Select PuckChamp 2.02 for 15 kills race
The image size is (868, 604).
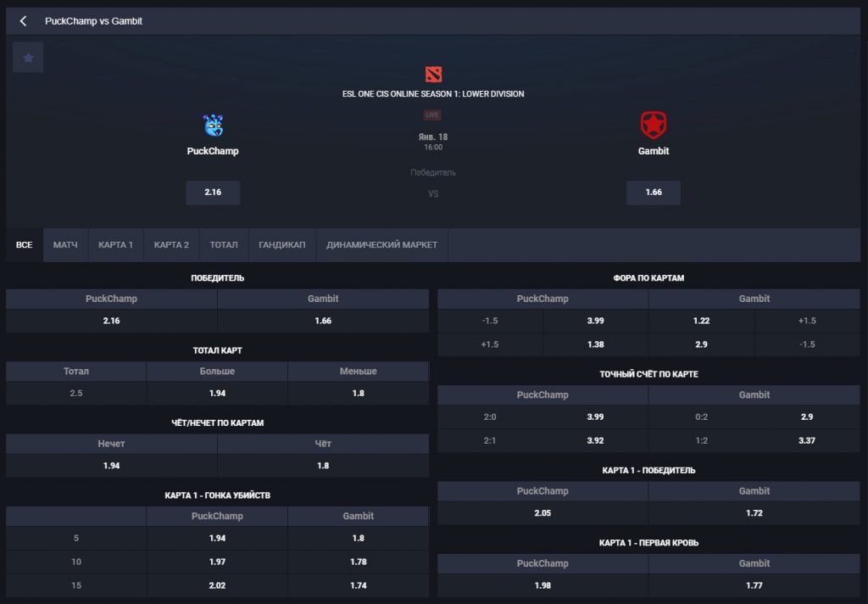(217, 585)
